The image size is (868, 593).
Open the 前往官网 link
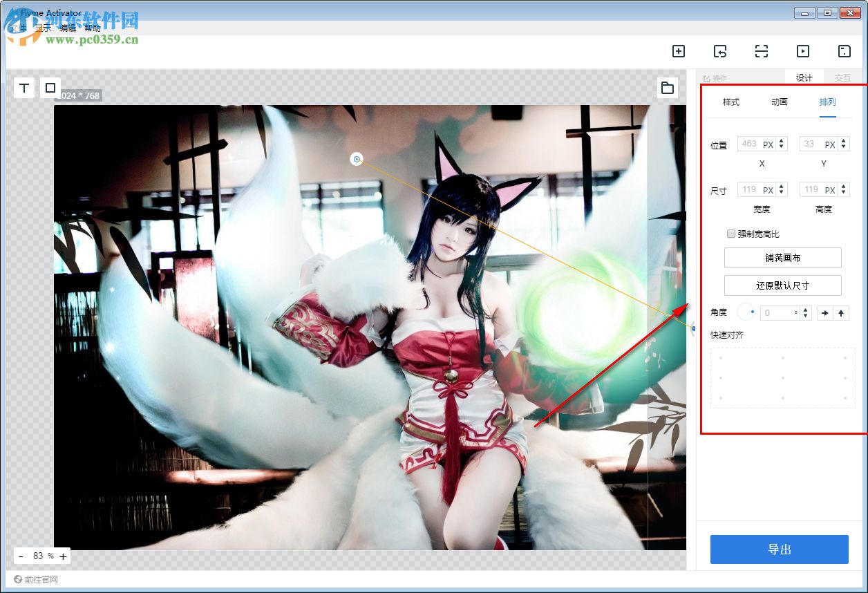(x=36, y=579)
